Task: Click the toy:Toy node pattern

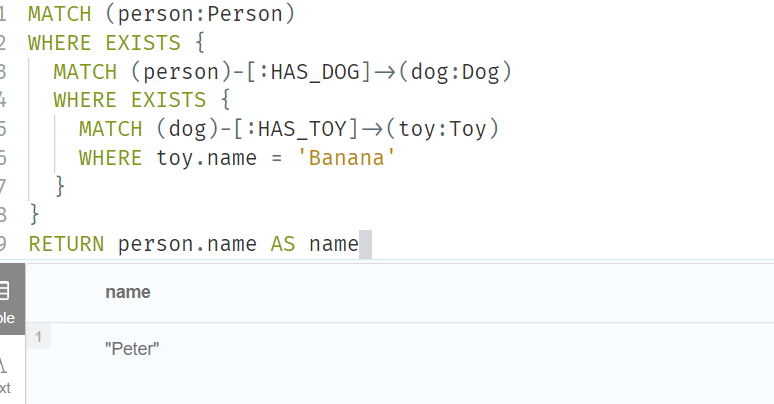Action: point(442,129)
